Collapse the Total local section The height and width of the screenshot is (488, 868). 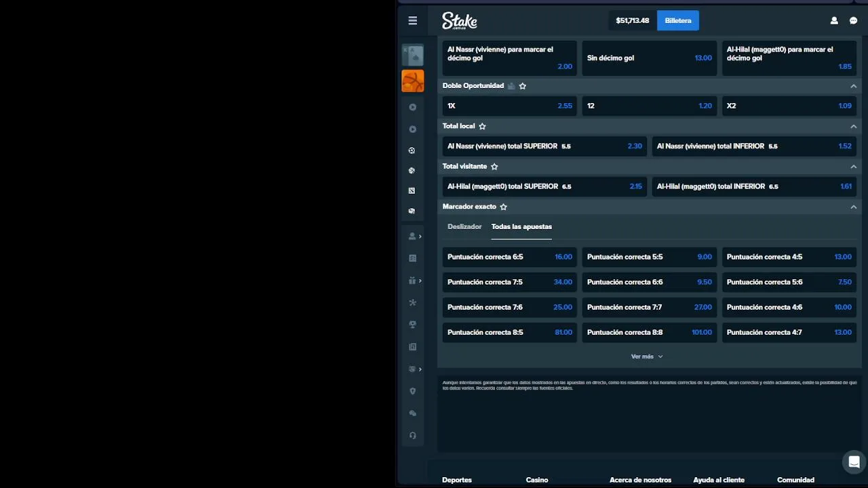click(x=853, y=126)
